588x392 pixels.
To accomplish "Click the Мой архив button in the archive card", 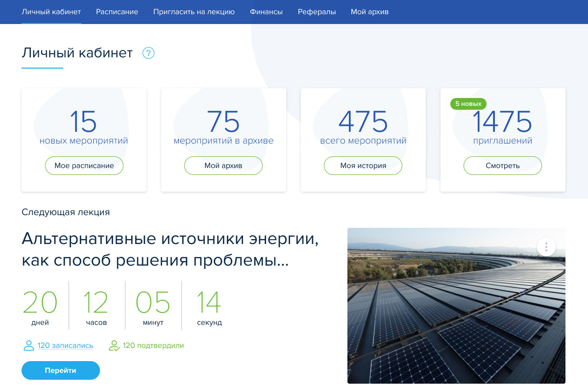I will (223, 166).
